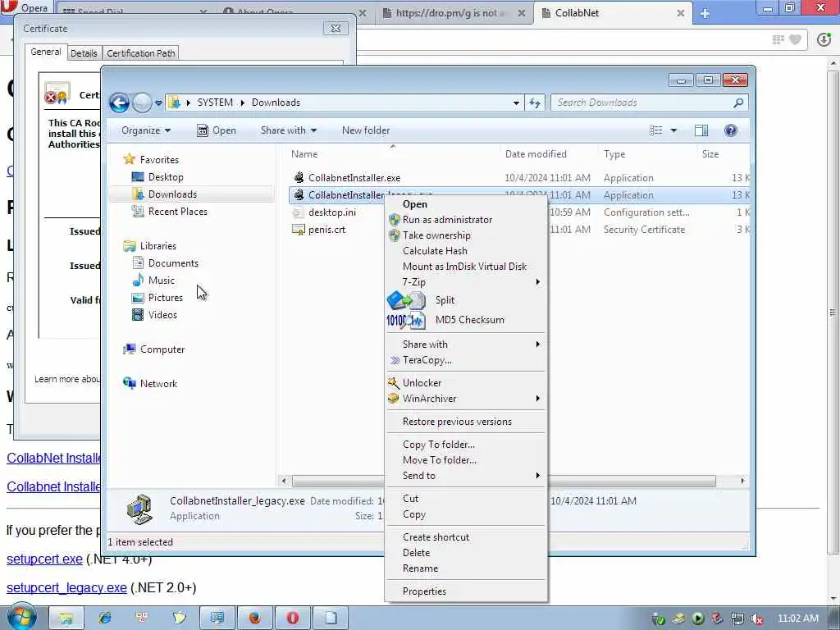The image size is (840, 630).
Task: Click Open in the Explorer toolbar
Action: pyautogui.click(x=217, y=130)
